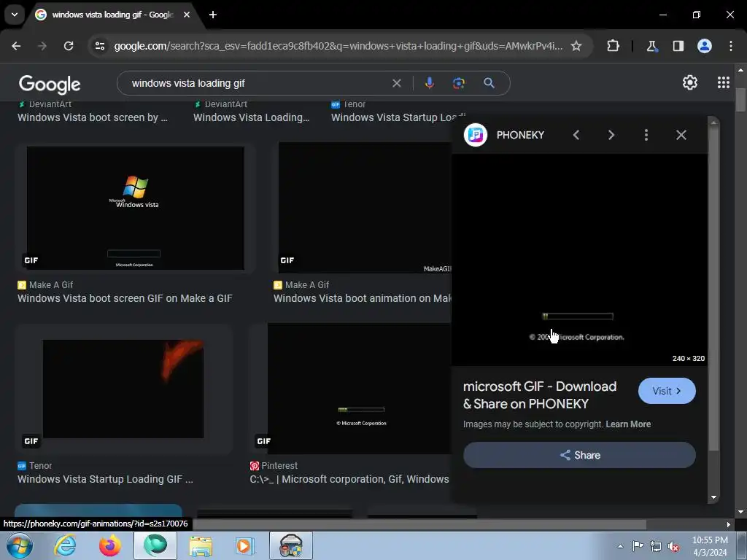Open preview panel more options menu
Image resolution: width=747 pixels, height=560 pixels.
coord(646,135)
